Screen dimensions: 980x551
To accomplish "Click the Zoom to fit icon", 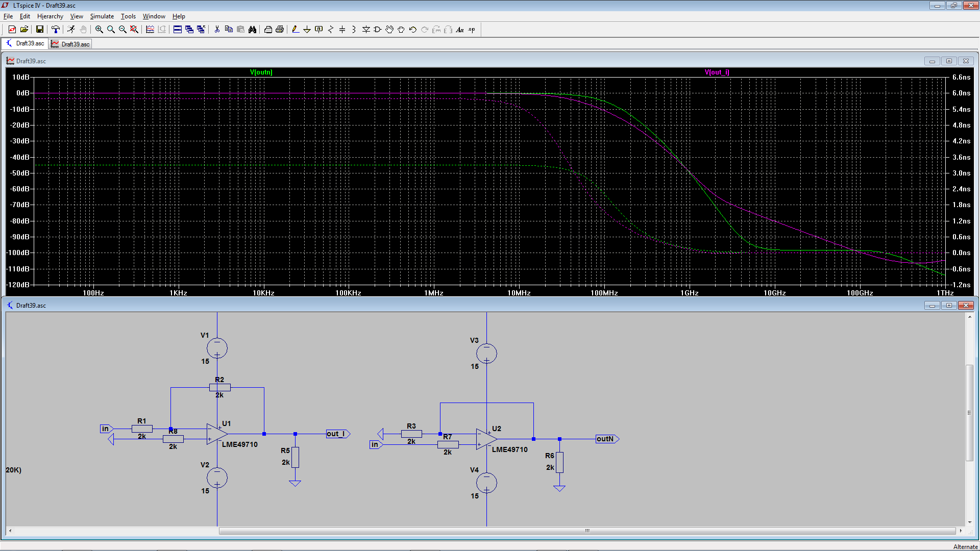I will pos(134,30).
